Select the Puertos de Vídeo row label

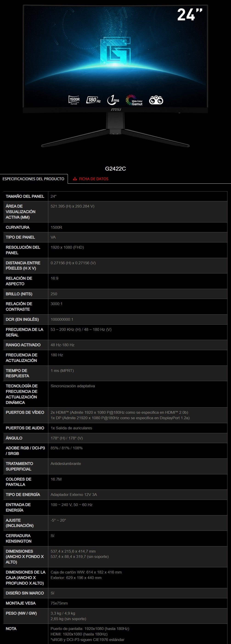tap(25, 412)
